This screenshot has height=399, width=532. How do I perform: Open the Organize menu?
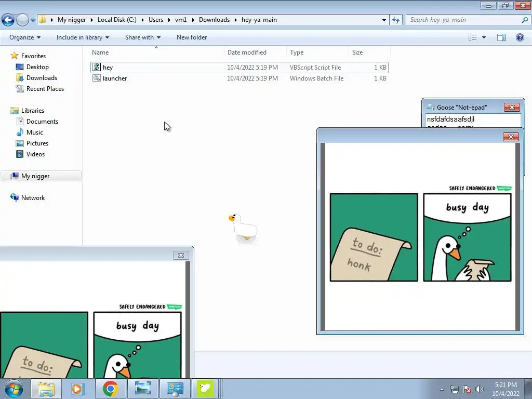[25, 37]
